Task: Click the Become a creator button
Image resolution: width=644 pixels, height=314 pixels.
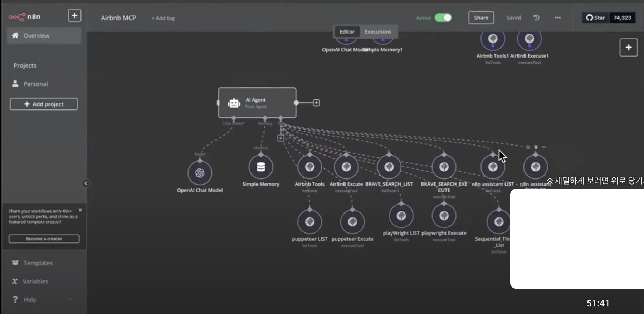Action: tap(44, 239)
